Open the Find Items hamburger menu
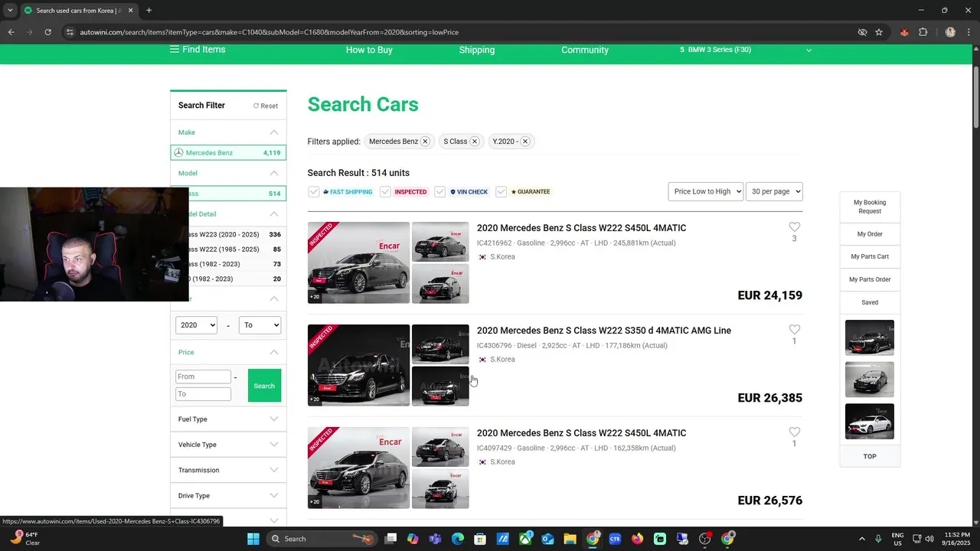The image size is (980, 551). 198,50
